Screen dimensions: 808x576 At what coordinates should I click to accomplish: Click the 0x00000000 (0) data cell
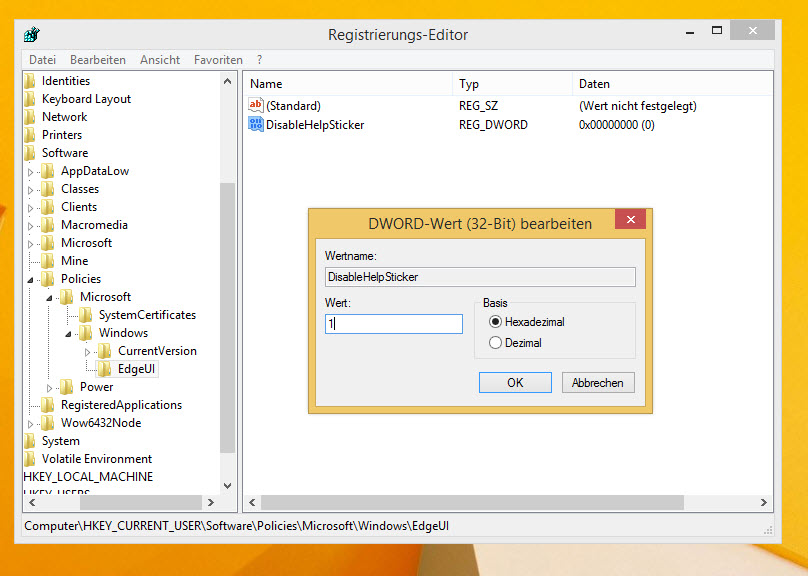pyautogui.click(x=616, y=125)
